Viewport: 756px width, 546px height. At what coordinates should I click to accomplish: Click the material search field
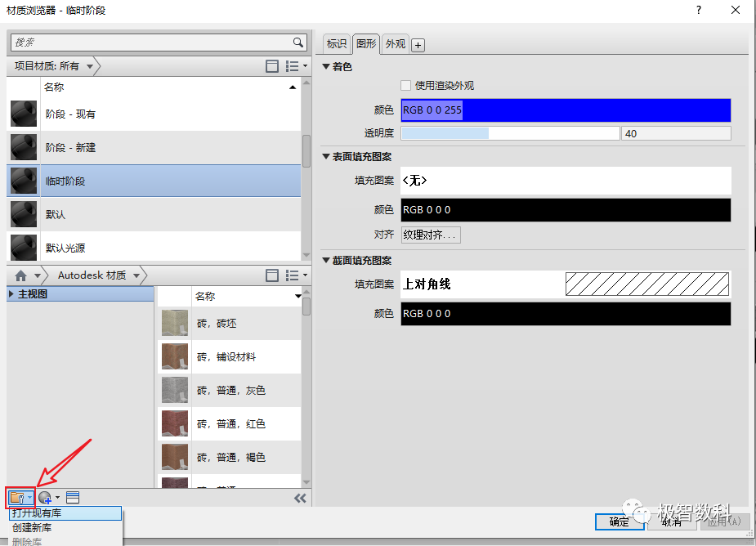[152, 43]
